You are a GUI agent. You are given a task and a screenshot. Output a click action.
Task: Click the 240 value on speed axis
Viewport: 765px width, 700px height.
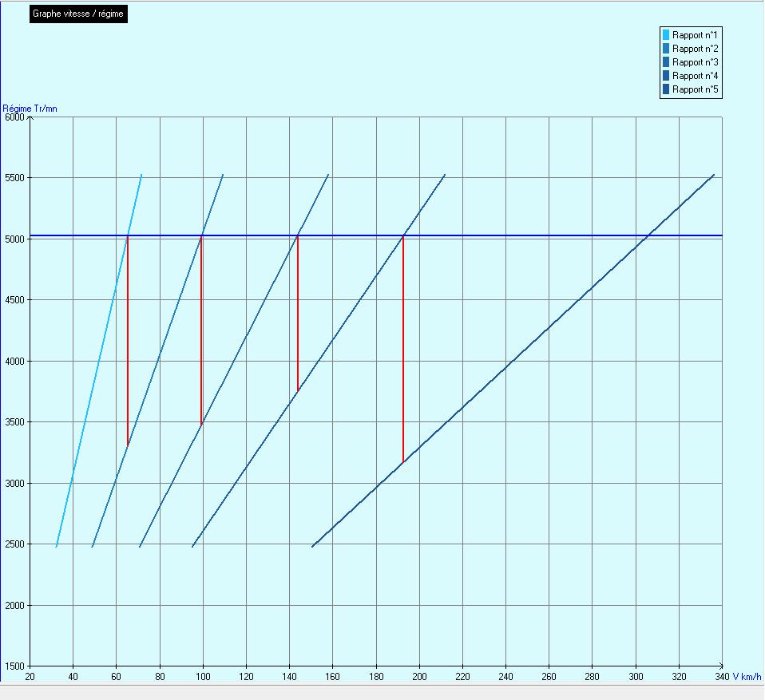coord(506,677)
